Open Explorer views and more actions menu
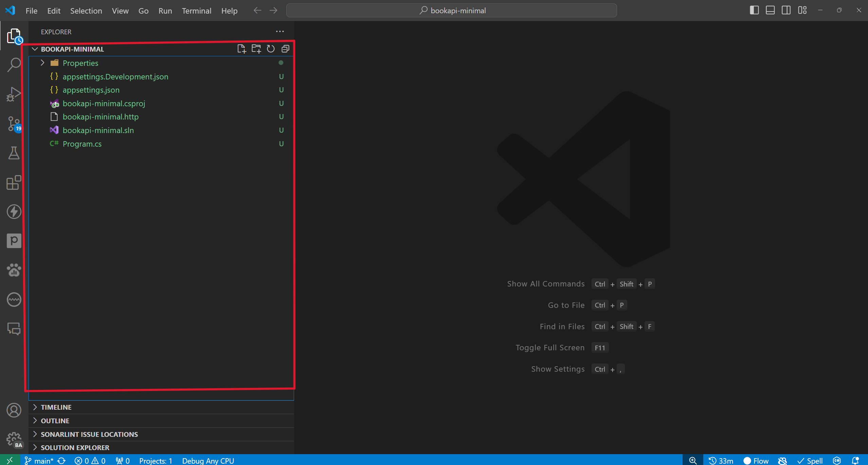 coord(280,32)
